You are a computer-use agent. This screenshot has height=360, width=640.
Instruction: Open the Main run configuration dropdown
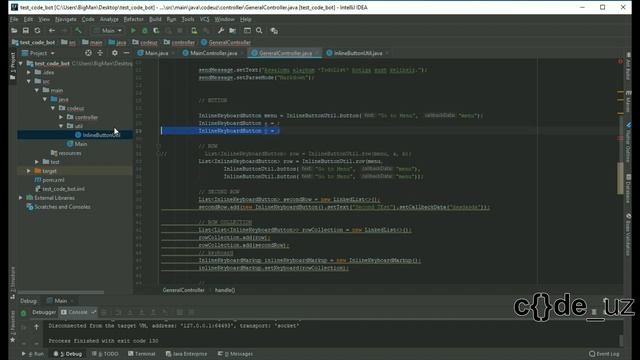(108, 31)
